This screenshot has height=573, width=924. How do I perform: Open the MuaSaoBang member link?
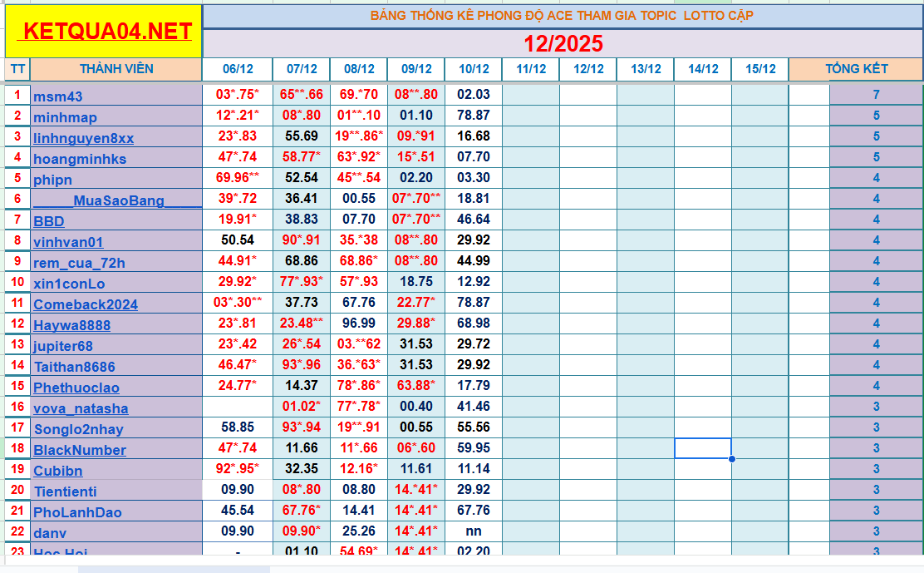[x=116, y=200]
